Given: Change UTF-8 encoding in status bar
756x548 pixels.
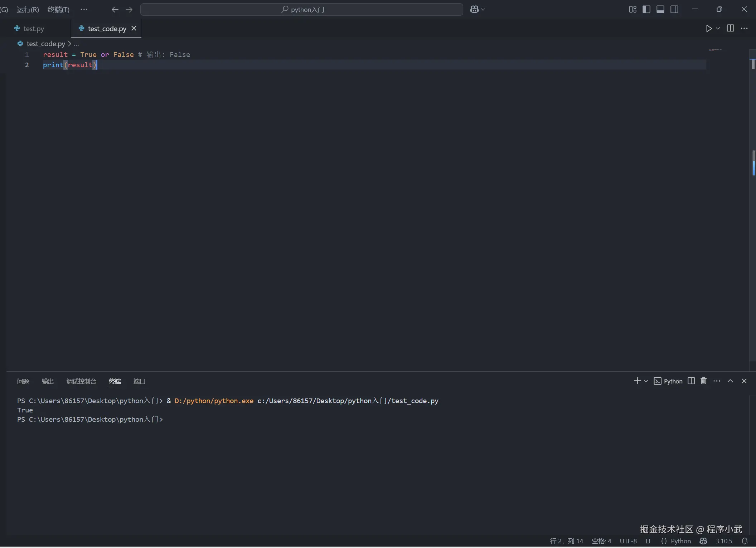Looking at the screenshot, I should (628, 541).
